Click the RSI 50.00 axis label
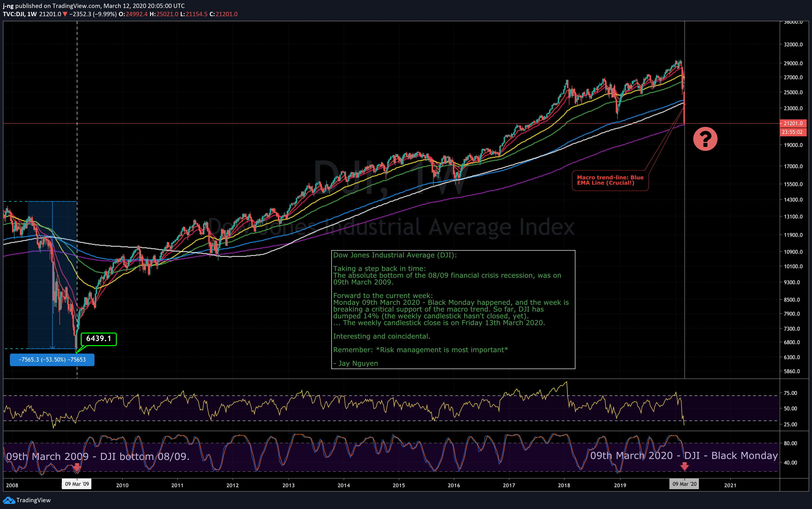Viewport: 812px width, 509px height. click(790, 408)
